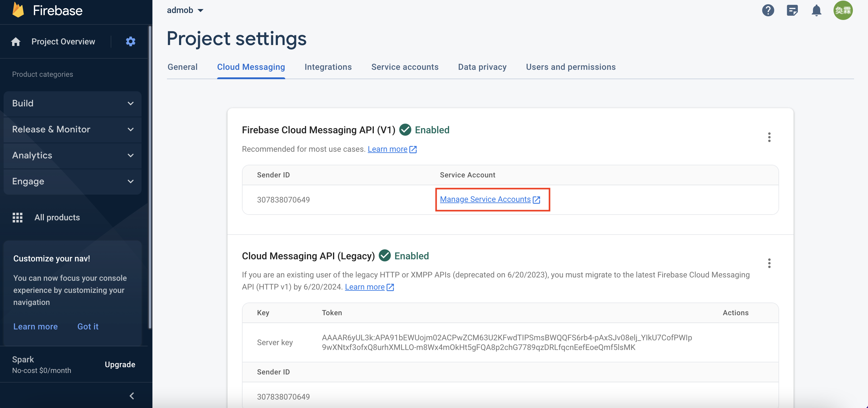Expand the Build category
The height and width of the screenshot is (408, 868).
[73, 103]
